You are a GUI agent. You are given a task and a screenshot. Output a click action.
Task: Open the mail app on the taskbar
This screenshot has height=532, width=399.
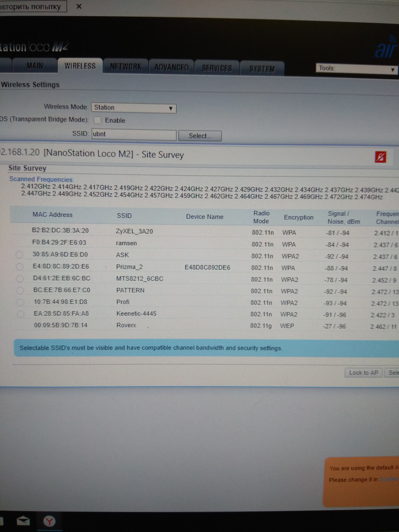pyautogui.click(x=23, y=521)
